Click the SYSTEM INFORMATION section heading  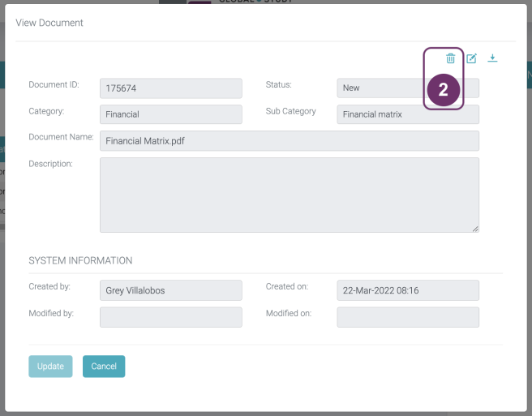pos(80,261)
